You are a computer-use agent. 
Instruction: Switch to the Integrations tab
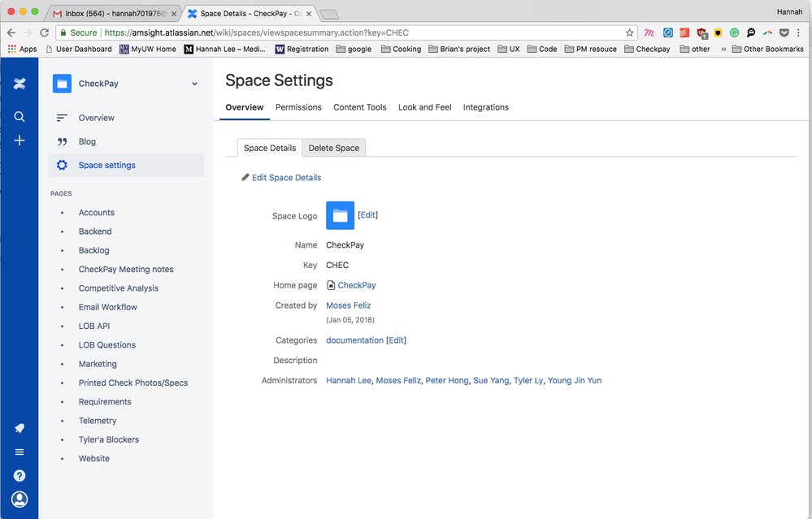[x=486, y=107]
